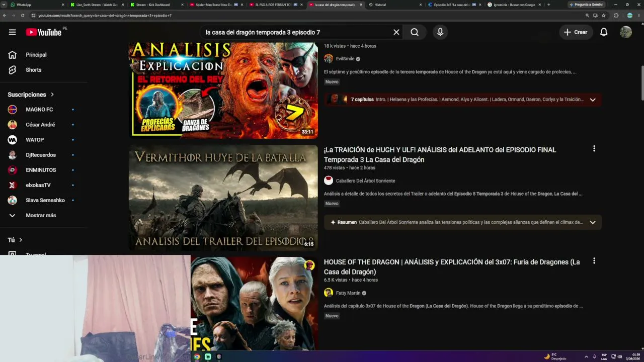
Task: Open the Crear upload menu
Action: [576, 32]
